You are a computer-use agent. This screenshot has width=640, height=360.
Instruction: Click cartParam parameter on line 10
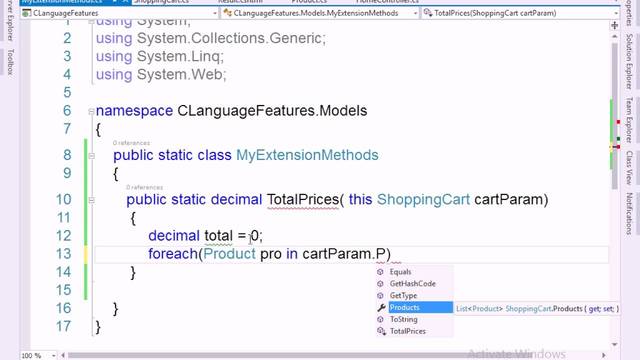click(509, 200)
